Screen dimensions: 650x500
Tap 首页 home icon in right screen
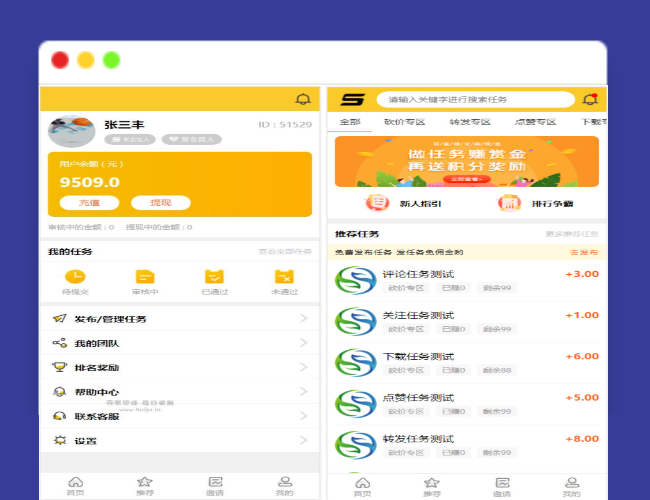click(363, 483)
